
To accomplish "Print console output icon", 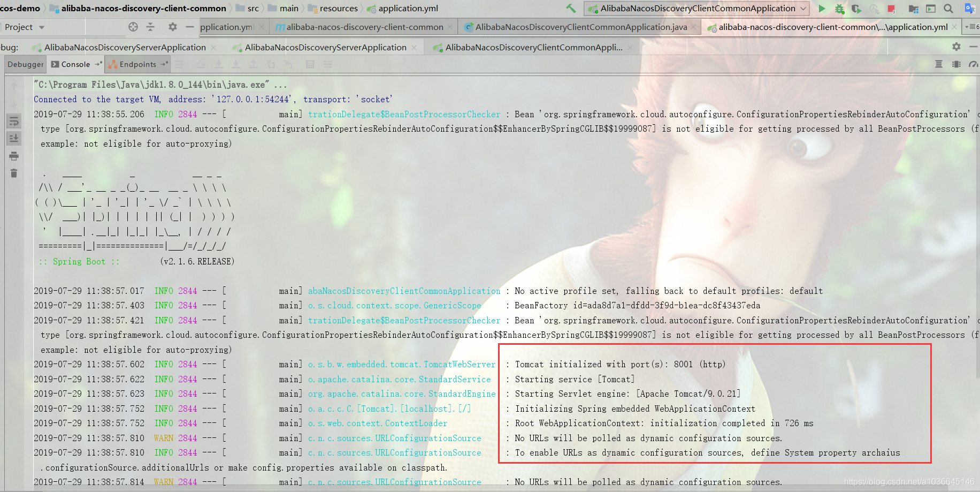I will (14, 156).
